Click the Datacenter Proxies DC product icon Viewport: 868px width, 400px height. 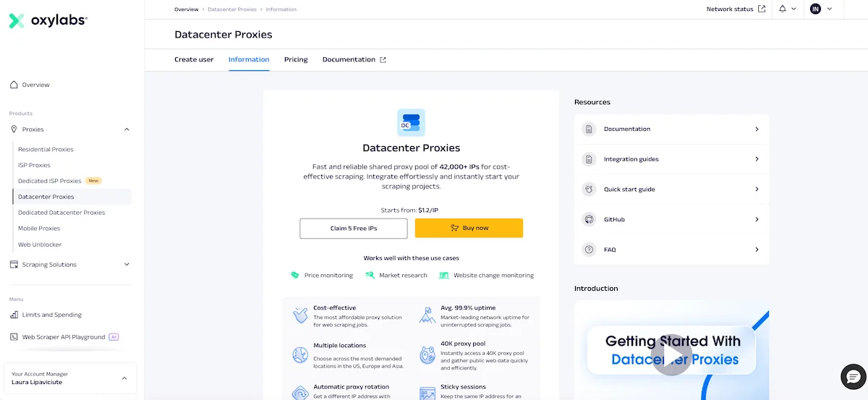[x=411, y=122]
